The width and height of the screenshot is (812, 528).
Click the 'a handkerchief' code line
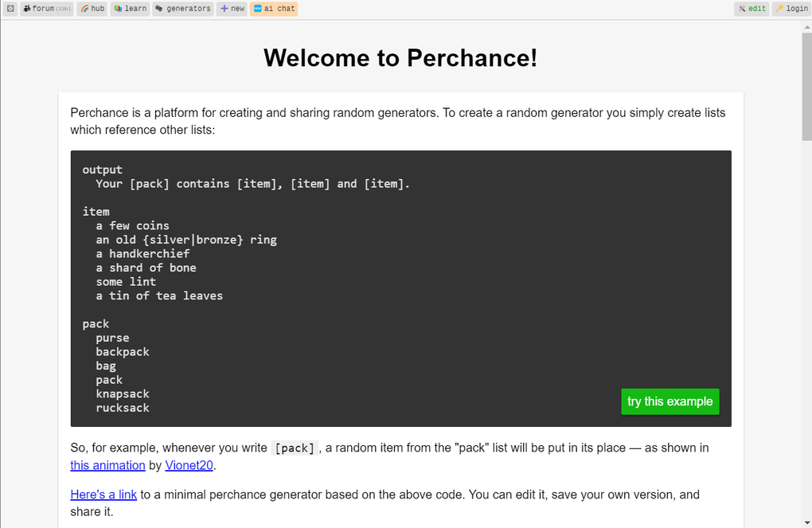143,254
